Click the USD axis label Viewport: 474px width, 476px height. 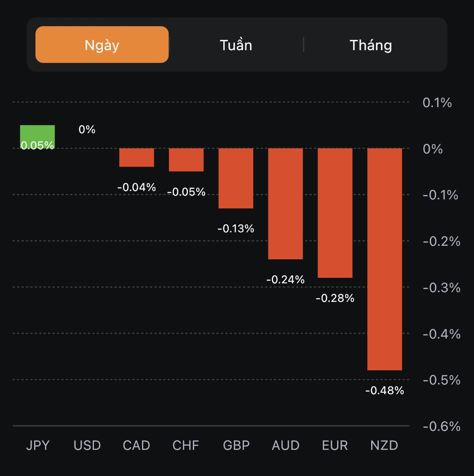tap(87, 445)
